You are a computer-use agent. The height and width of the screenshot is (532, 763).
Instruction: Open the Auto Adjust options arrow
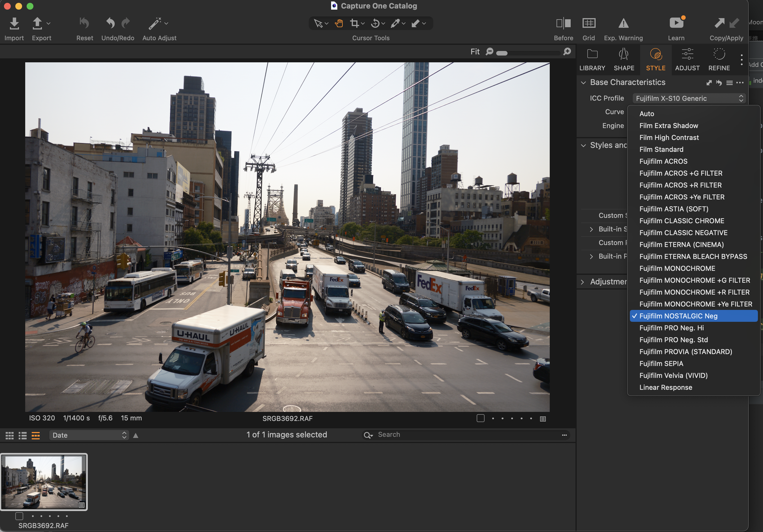[167, 23]
